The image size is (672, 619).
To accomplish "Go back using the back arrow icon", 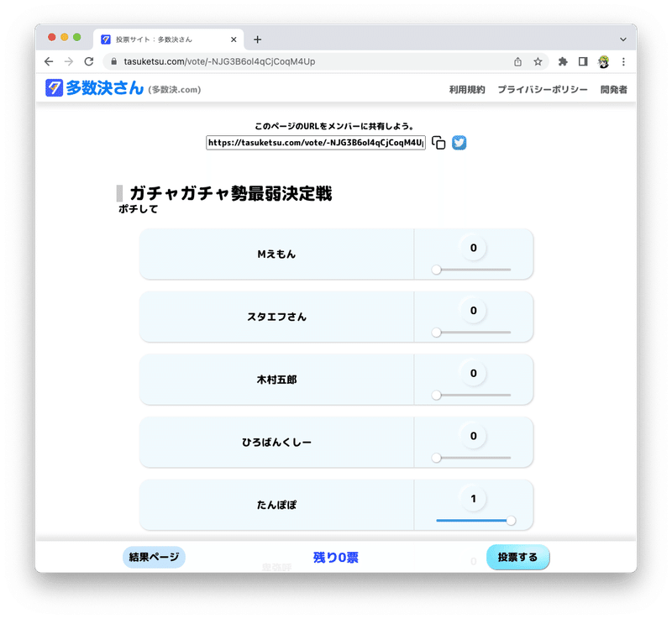I will point(48,61).
